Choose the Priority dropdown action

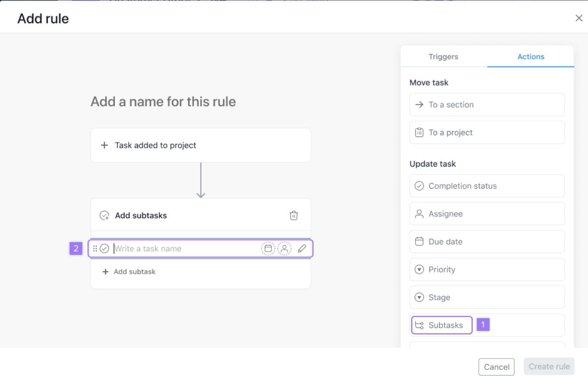[487, 270]
